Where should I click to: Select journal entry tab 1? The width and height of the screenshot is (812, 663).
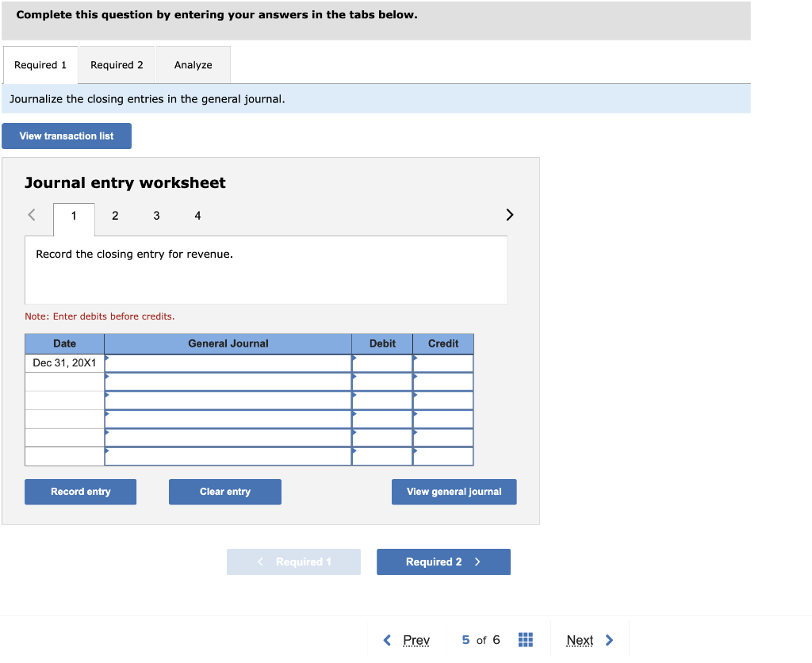[x=74, y=216]
